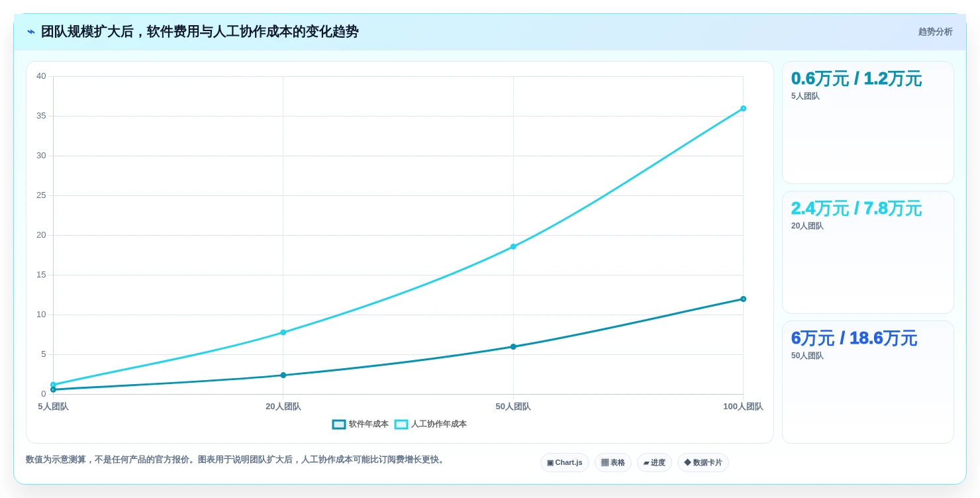The height and width of the screenshot is (498, 980).
Task: Click the chart title 团队规模扩大后 heading
Action: [x=199, y=32]
